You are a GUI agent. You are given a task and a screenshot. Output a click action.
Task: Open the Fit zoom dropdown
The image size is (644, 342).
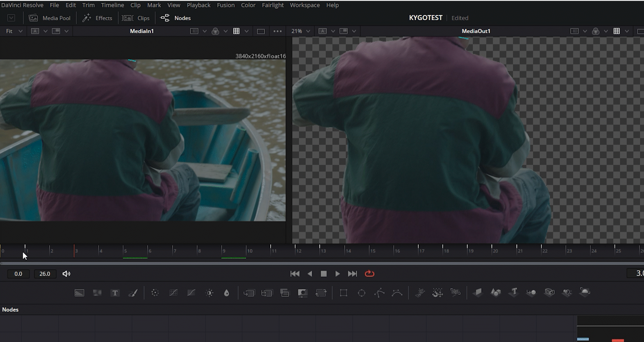(x=14, y=31)
